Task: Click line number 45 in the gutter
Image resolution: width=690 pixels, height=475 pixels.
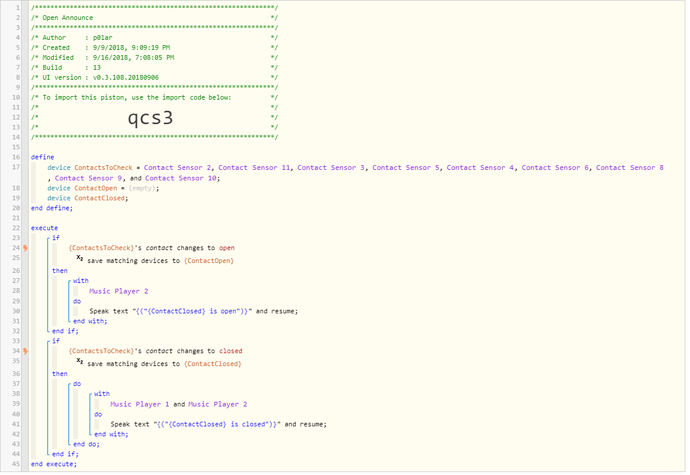Action: (16, 464)
